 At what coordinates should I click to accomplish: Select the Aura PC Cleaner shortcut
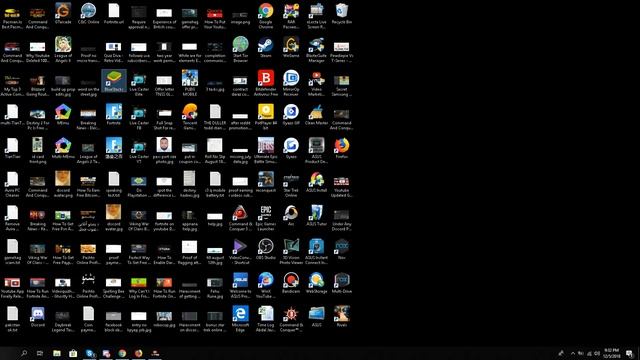pos(12,184)
